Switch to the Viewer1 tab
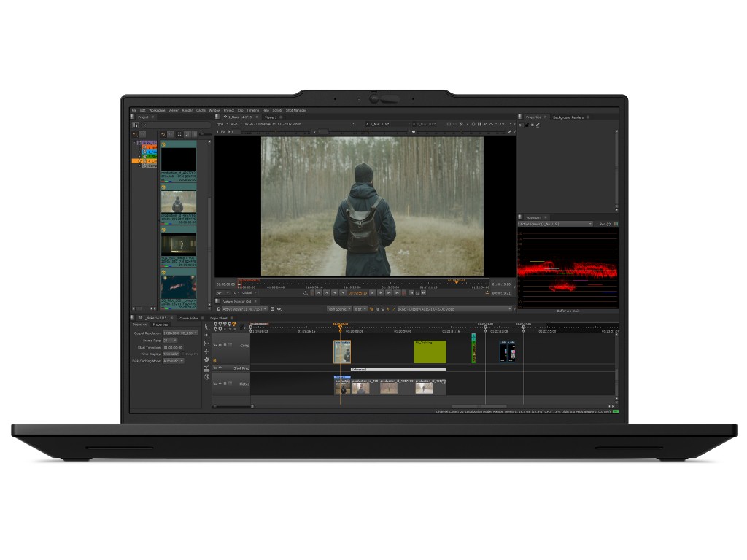 point(271,117)
